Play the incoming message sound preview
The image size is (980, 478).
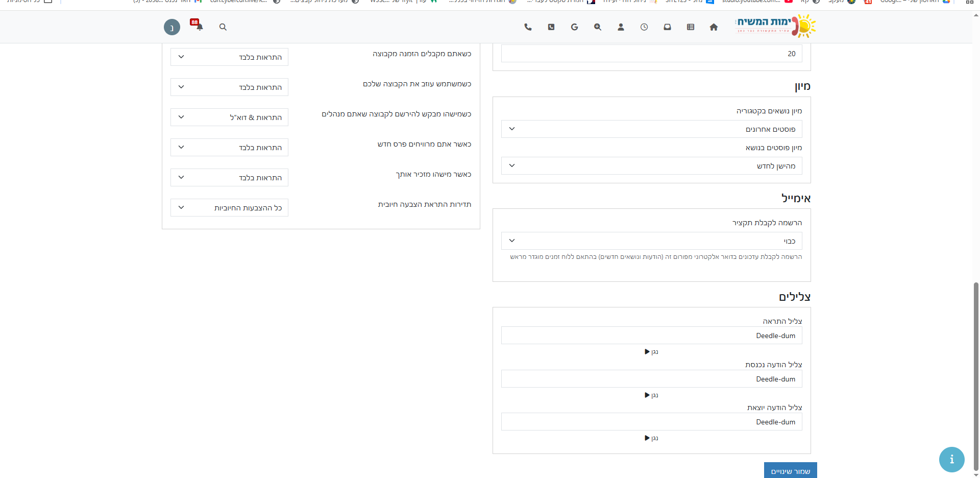click(651, 395)
